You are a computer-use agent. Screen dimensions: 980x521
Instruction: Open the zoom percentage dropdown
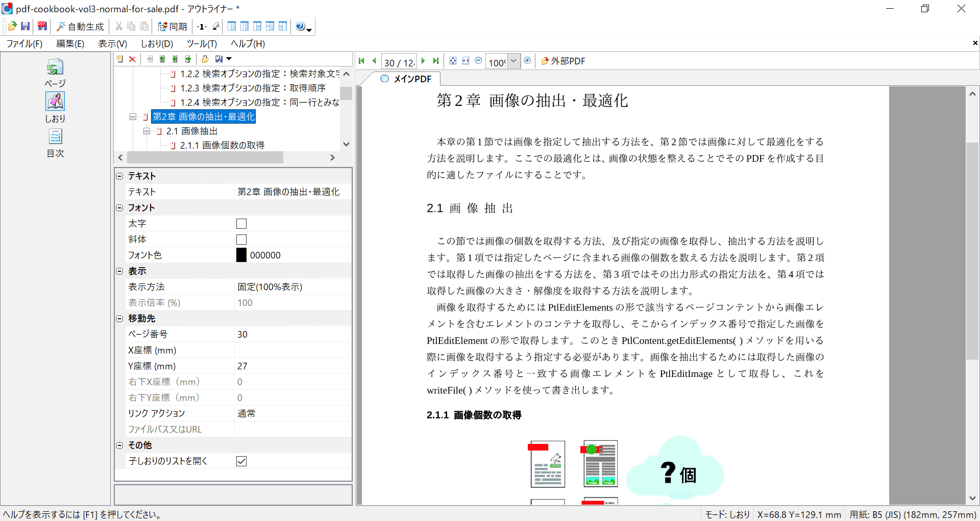pos(514,61)
